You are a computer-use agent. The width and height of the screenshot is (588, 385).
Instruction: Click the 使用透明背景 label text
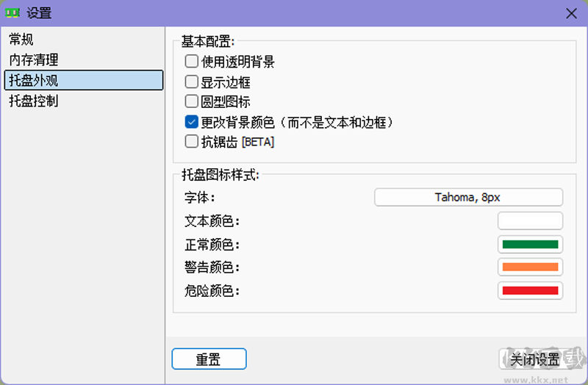pos(238,62)
